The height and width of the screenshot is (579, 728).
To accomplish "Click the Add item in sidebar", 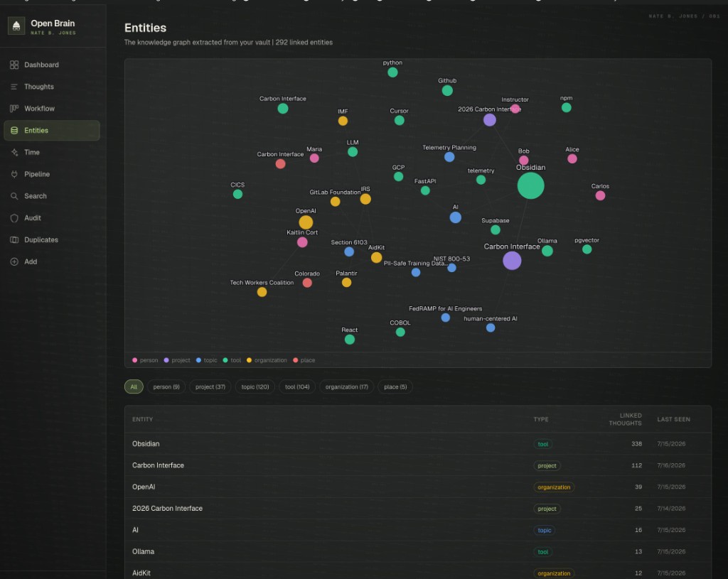I will tap(51, 261).
